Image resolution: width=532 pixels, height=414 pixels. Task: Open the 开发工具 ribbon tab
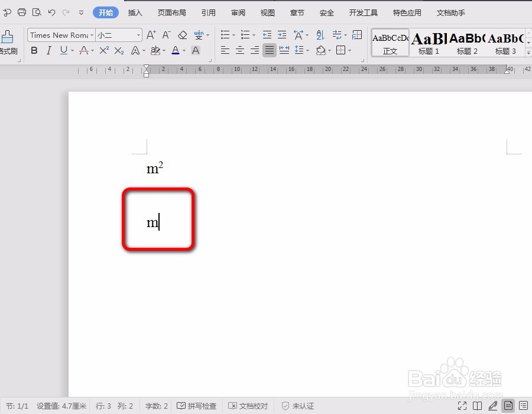(364, 12)
